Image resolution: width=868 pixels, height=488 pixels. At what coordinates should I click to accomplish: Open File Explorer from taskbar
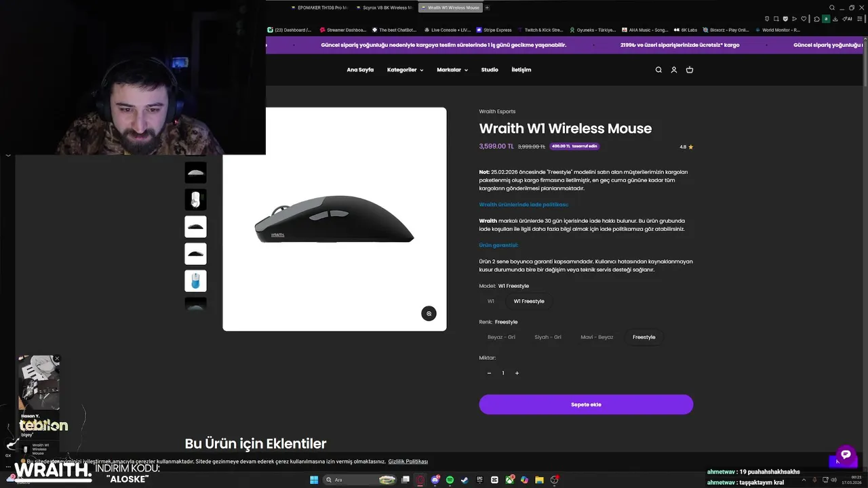(x=539, y=480)
